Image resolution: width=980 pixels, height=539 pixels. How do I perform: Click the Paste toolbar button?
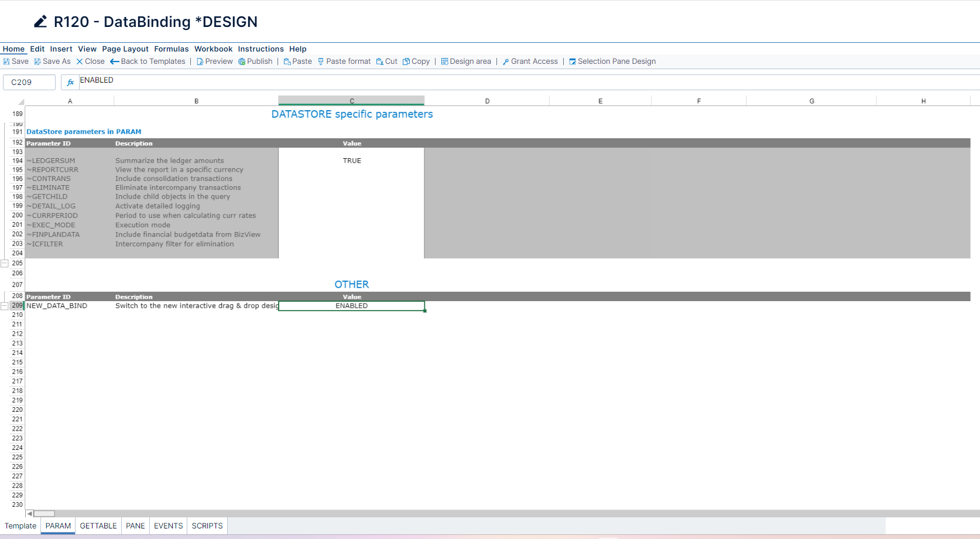pyautogui.click(x=297, y=62)
